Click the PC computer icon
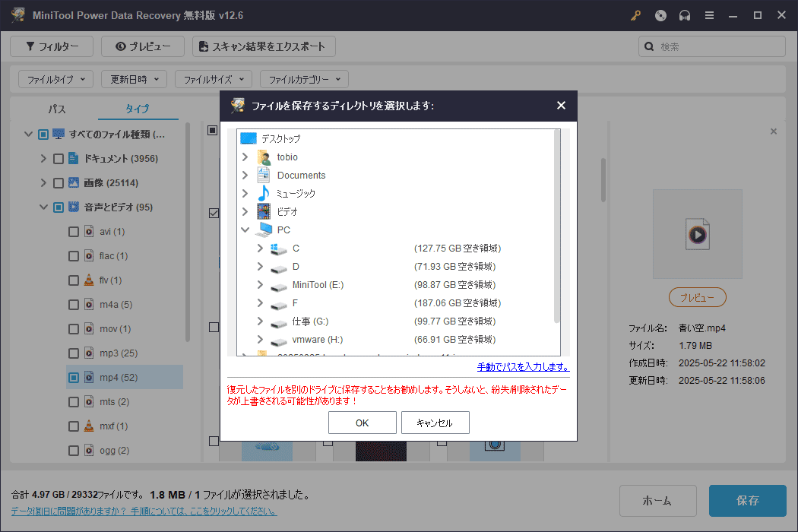The height and width of the screenshot is (532, 798). tap(264, 230)
